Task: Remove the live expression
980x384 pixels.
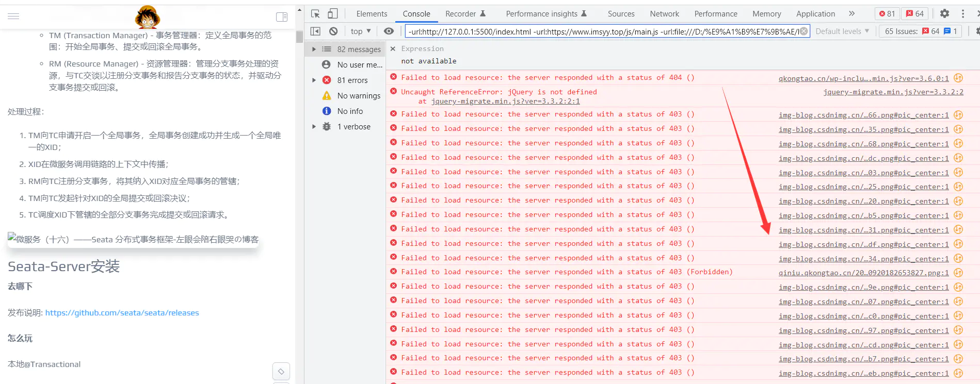Action: tap(393, 48)
